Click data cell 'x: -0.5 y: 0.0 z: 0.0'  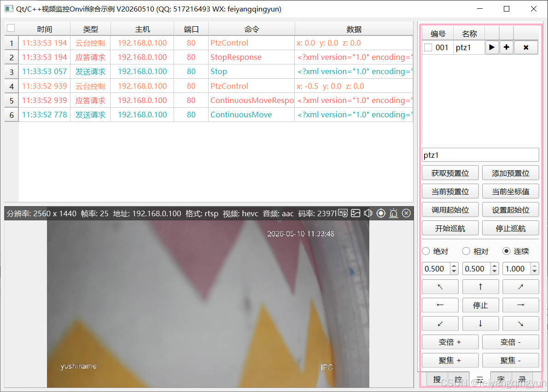354,86
